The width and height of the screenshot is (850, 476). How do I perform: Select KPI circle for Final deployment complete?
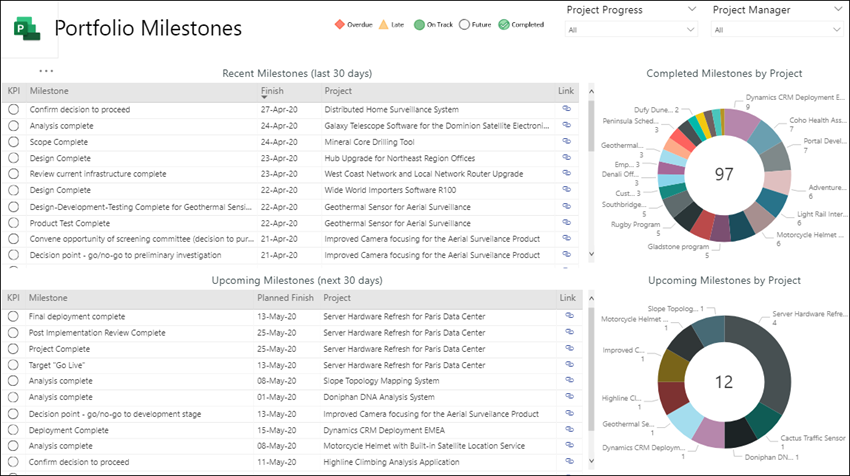(13, 316)
